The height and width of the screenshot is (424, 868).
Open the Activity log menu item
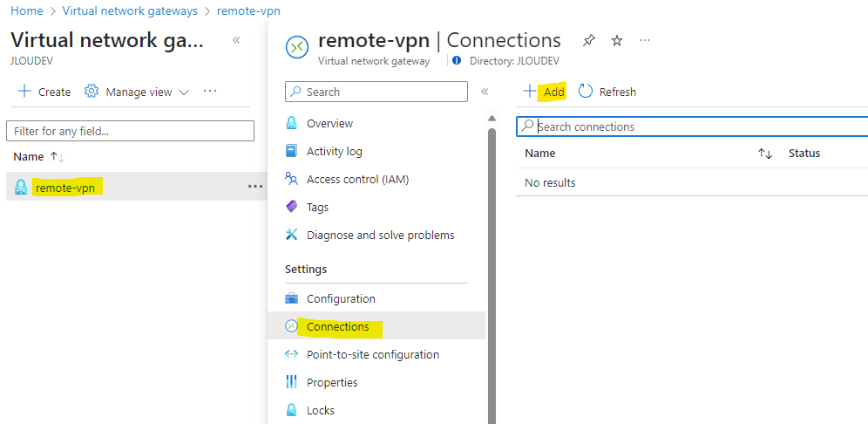335,151
